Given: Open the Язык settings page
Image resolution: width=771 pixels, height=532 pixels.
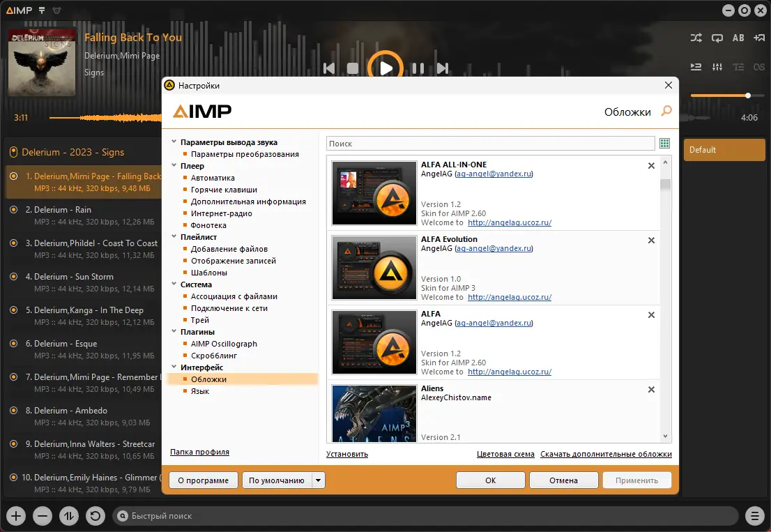Looking at the screenshot, I should click(x=199, y=391).
